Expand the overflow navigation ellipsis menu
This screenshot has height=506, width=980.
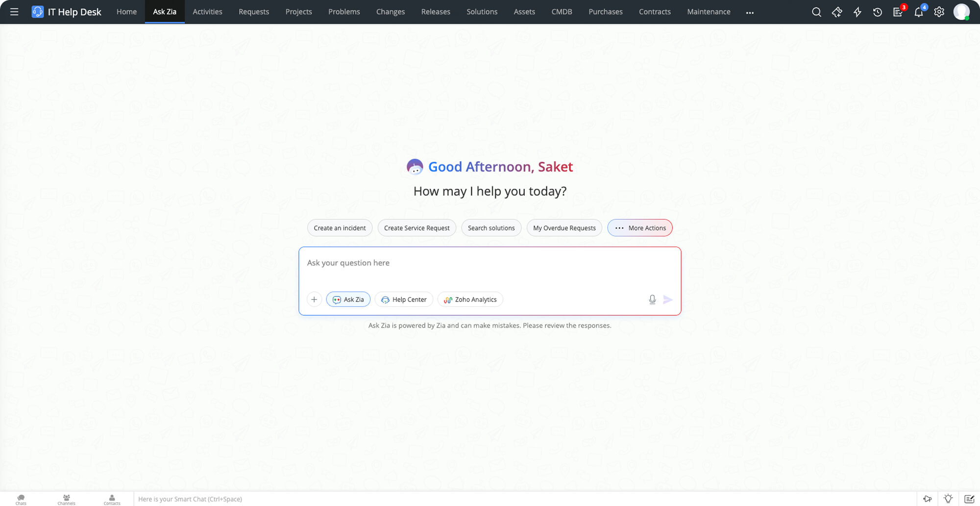pos(750,12)
